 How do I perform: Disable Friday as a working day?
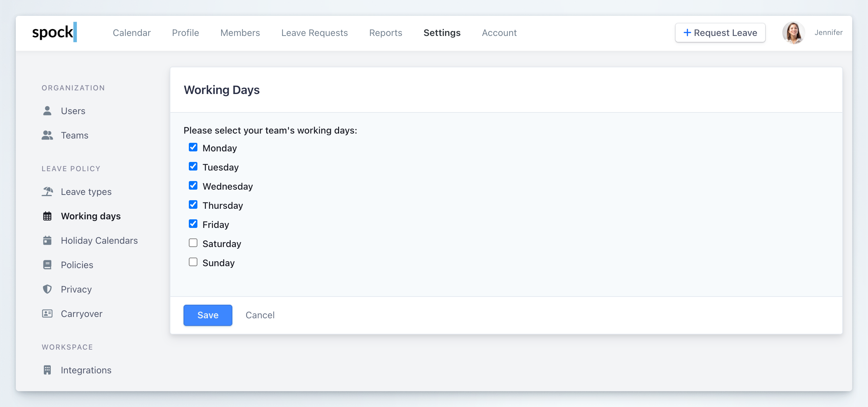193,224
